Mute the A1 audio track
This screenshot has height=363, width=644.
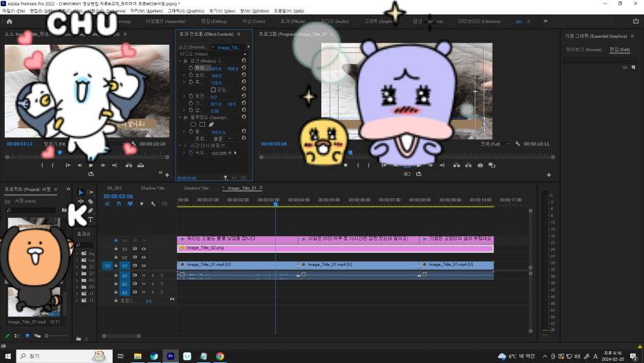pos(144,276)
